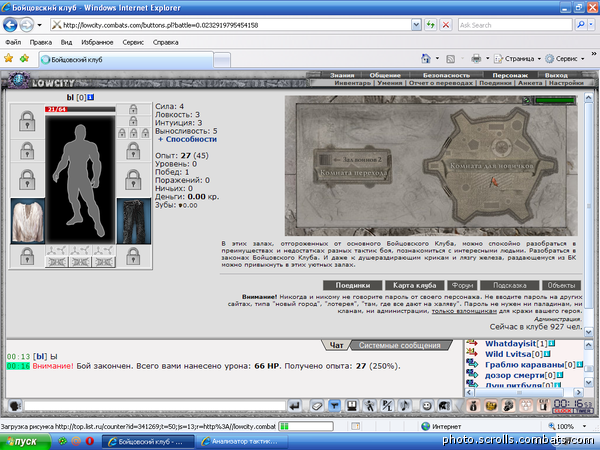
Task: Switch to the Чат tab
Action: [x=336, y=345]
